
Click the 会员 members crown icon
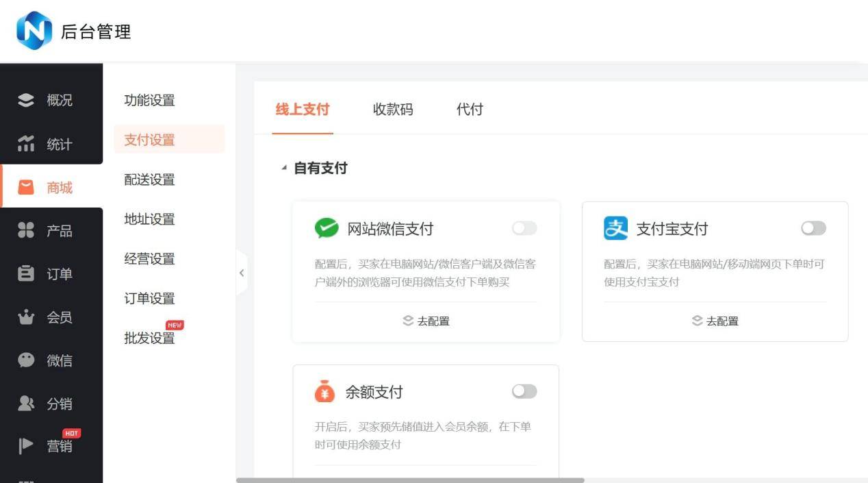coord(26,317)
